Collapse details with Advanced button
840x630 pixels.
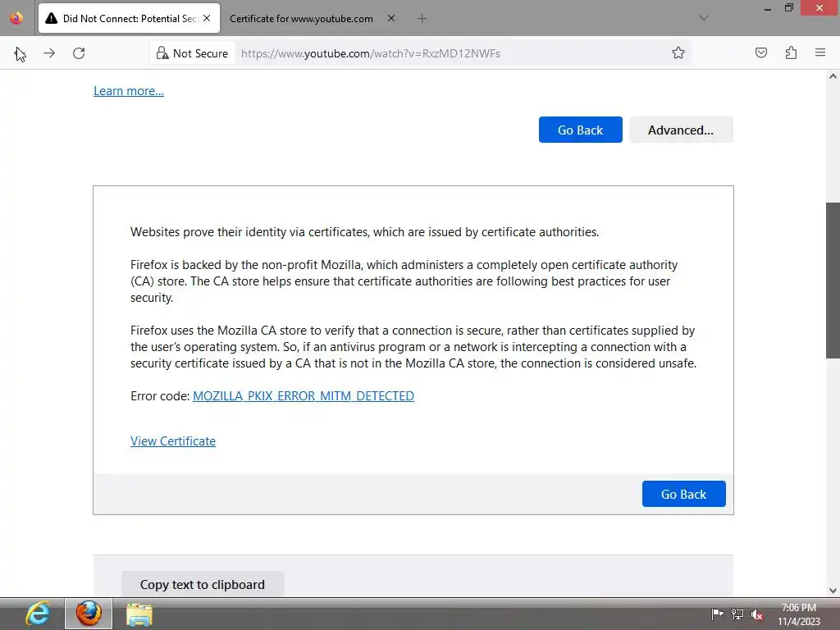(x=681, y=130)
